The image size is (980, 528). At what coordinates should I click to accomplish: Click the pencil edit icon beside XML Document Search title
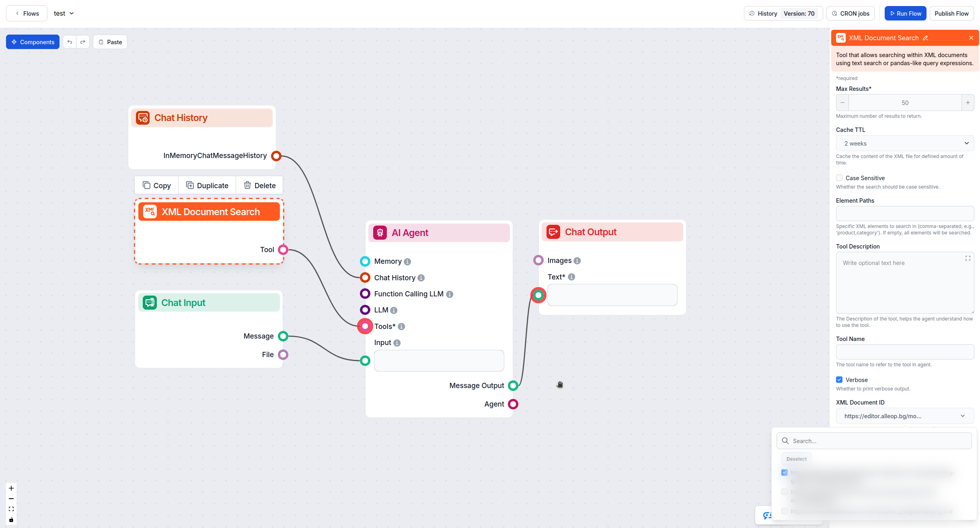coord(925,38)
